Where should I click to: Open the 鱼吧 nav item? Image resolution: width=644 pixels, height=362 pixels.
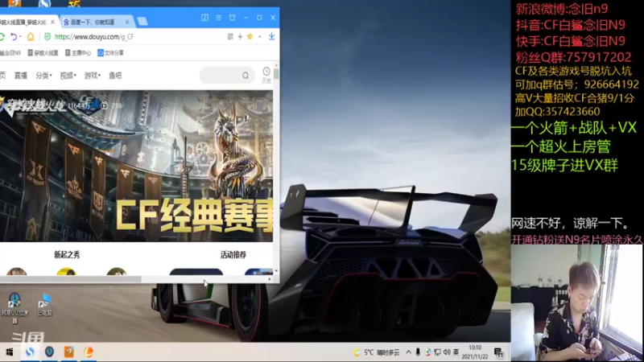click(115, 76)
